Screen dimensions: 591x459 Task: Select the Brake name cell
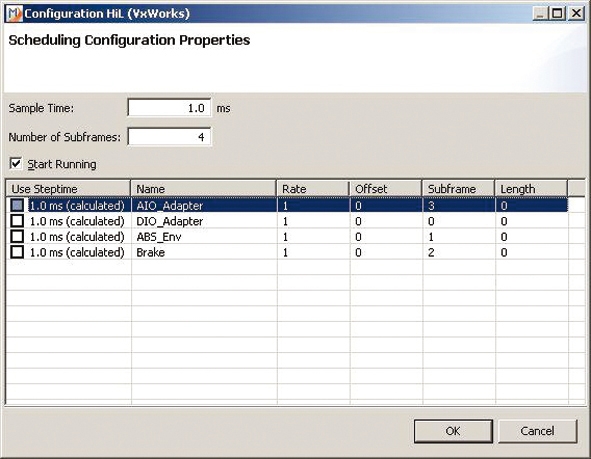(204, 252)
